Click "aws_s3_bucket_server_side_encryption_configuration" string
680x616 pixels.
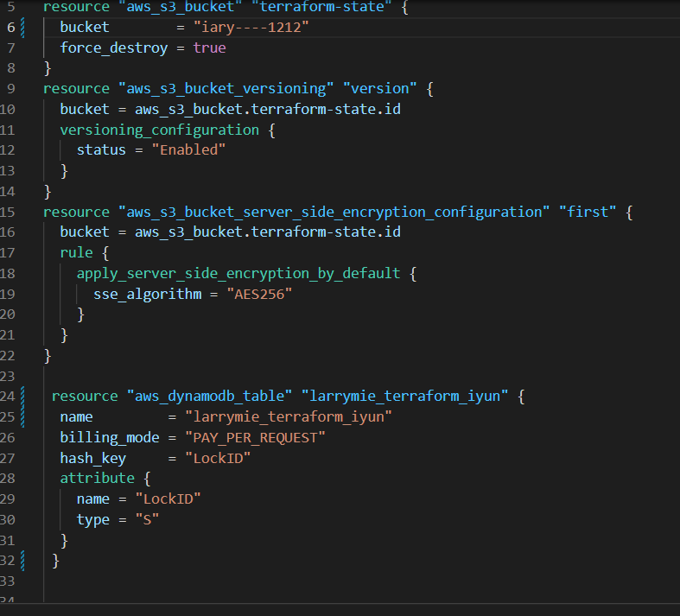(334, 212)
